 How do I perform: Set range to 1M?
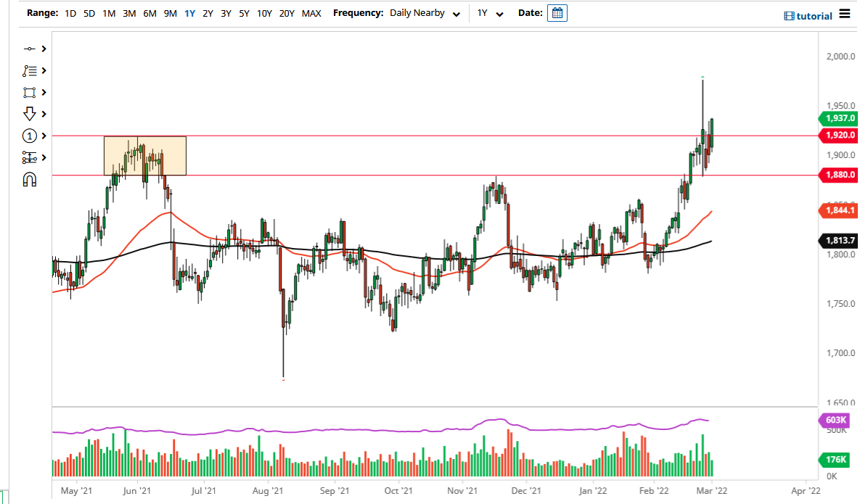[109, 13]
